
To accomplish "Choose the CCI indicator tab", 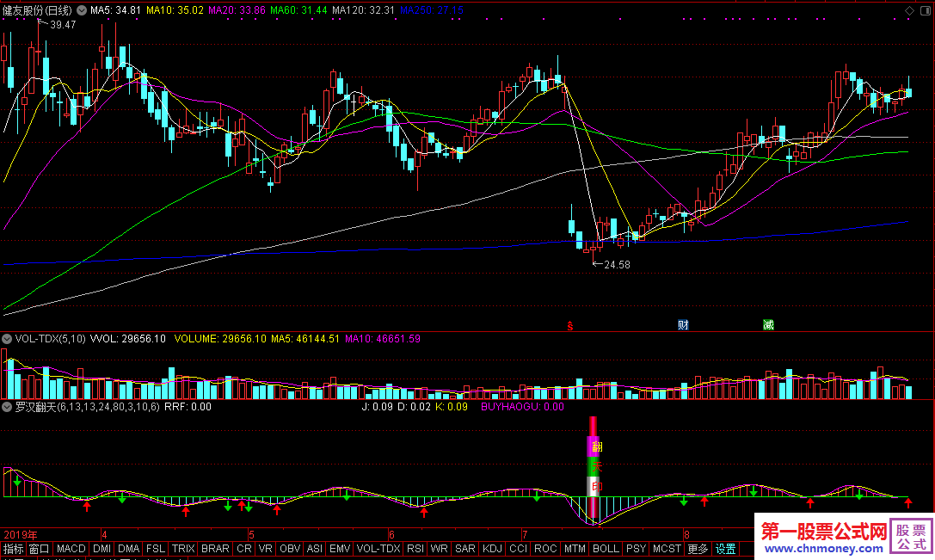I will coord(518,549).
